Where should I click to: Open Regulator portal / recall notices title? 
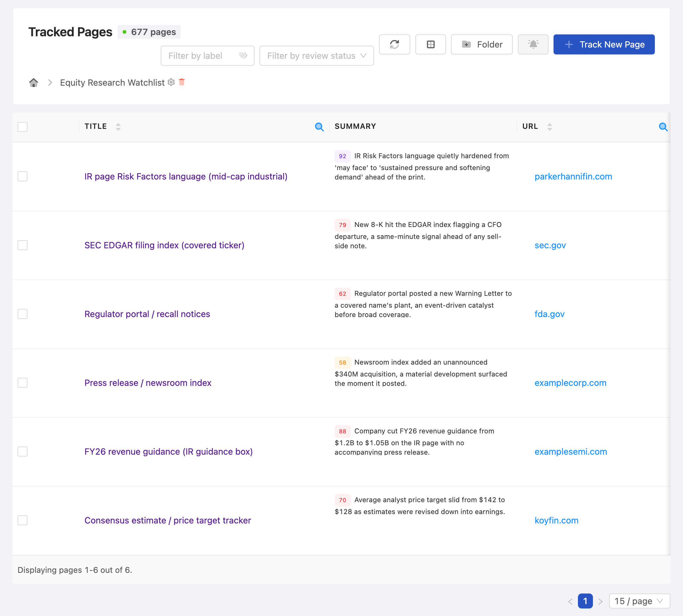[147, 314]
